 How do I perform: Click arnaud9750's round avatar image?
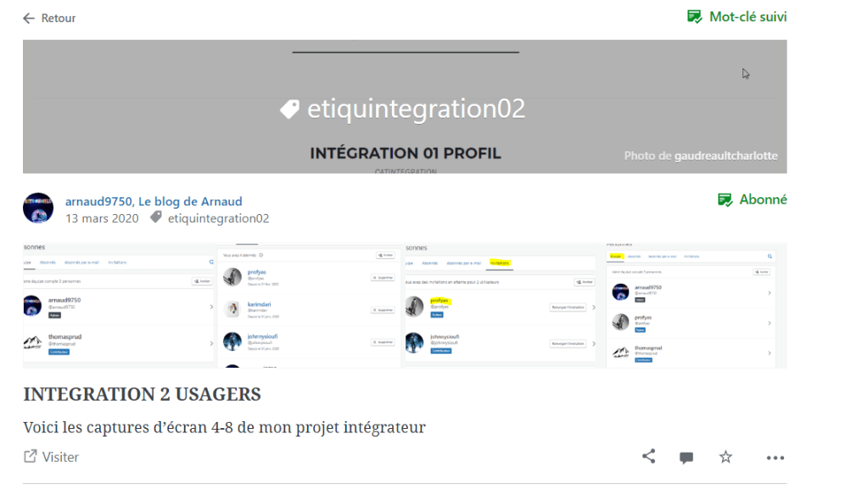[38, 208]
